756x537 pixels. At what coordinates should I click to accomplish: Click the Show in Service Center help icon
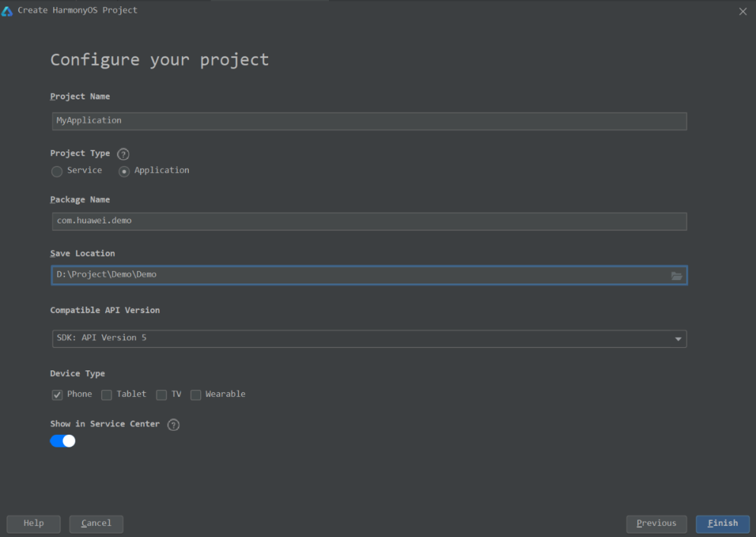click(x=174, y=425)
